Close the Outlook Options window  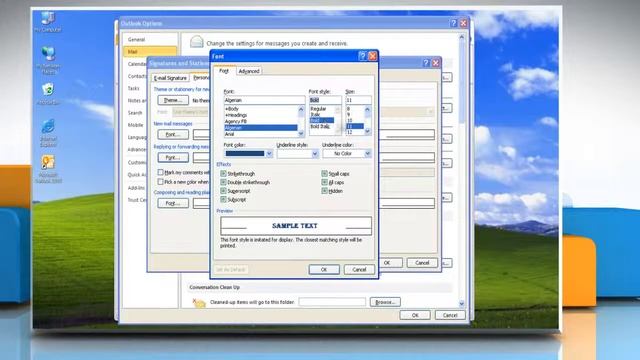coord(463,23)
